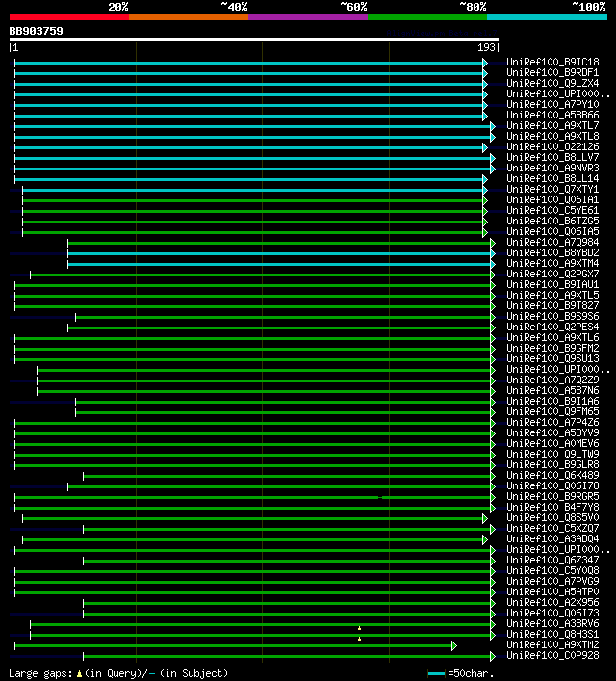Select the UniRef100_B6TZG5 label
This screenshot has width=616, height=681.
[552, 222]
